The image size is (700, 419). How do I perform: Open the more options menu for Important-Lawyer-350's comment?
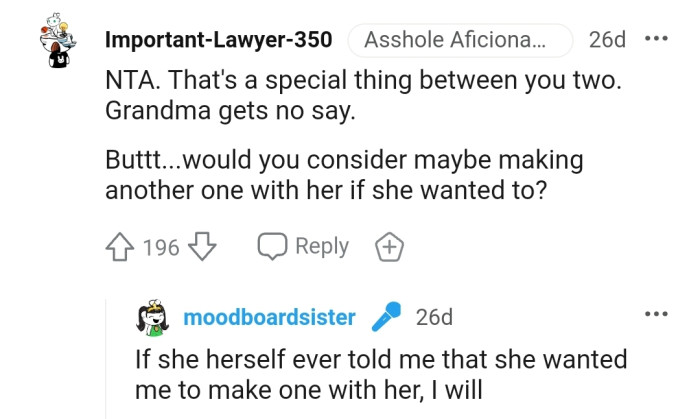(x=656, y=40)
